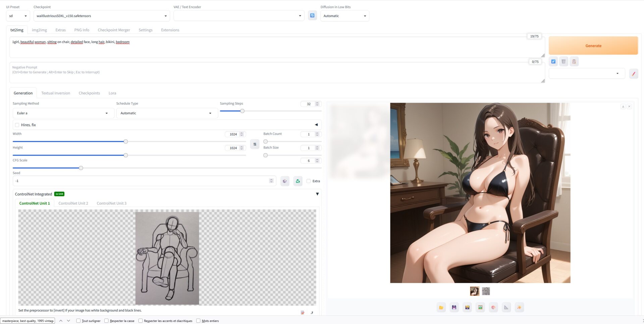Jump to next find match with down chevron

[x=68, y=321]
